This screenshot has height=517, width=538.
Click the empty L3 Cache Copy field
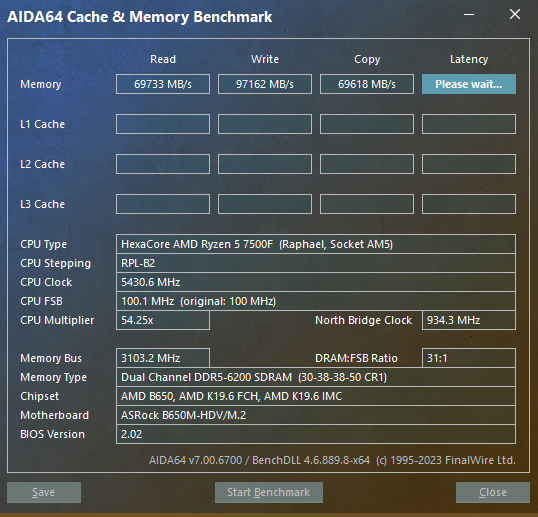click(x=367, y=204)
